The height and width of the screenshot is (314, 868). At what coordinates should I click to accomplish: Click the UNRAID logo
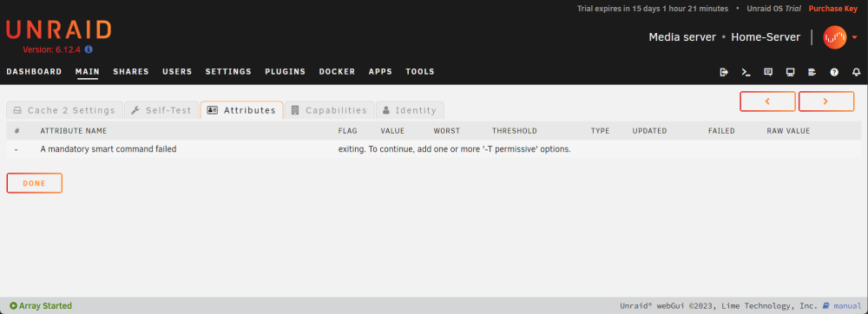click(x=59, y=30)
